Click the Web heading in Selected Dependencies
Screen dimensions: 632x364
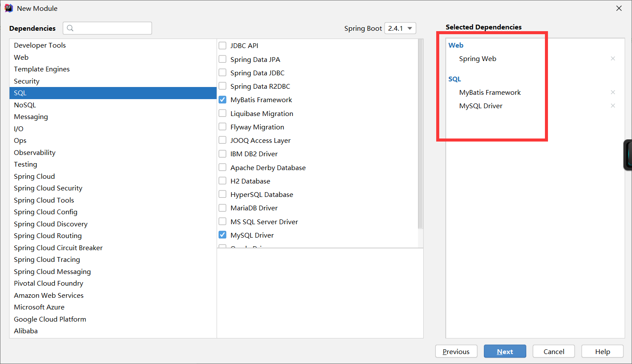click(x=456, y=45)
